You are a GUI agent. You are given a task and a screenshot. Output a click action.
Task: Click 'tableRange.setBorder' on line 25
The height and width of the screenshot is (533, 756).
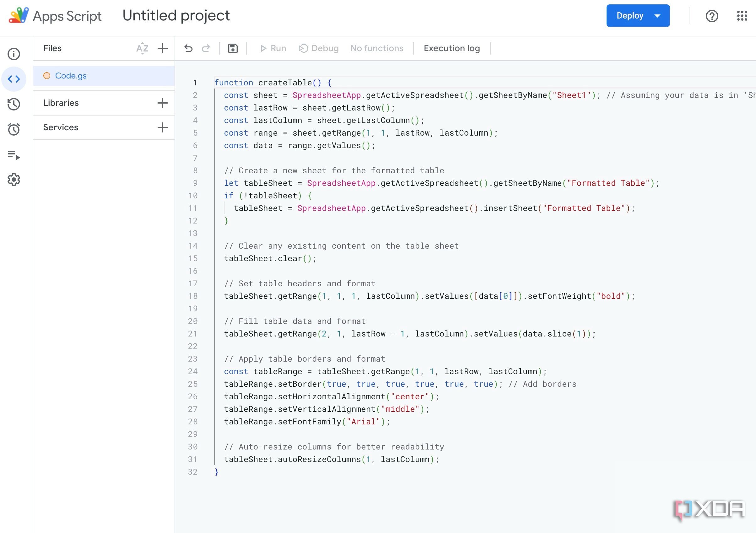[273, 384]
